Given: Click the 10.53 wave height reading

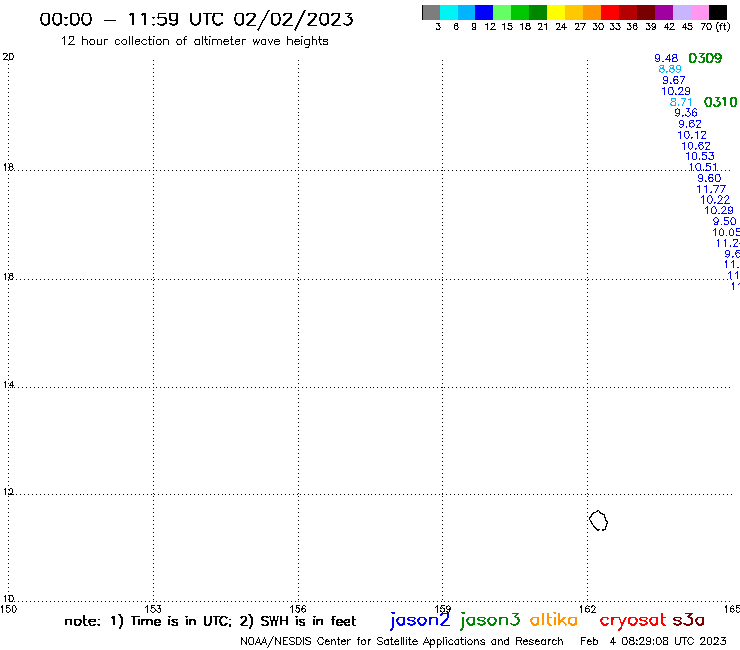Looking at the screenshot, I should click(x=700, y=156).
